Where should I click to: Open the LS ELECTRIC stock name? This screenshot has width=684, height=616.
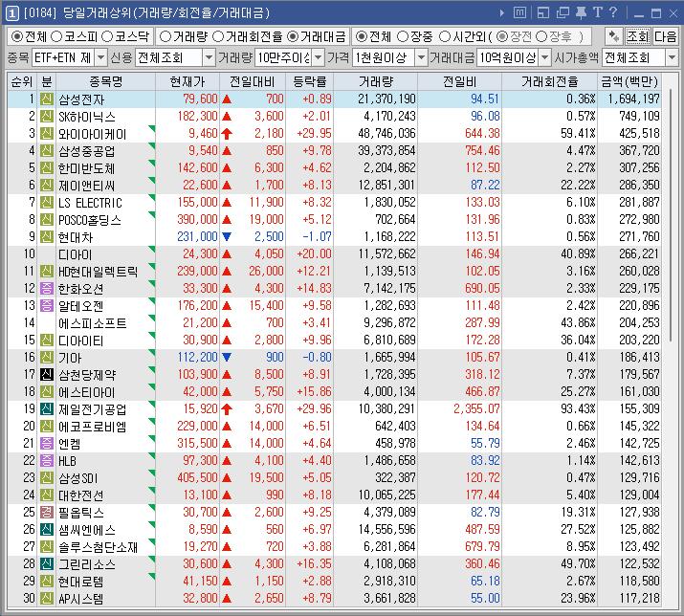[90, 203]
